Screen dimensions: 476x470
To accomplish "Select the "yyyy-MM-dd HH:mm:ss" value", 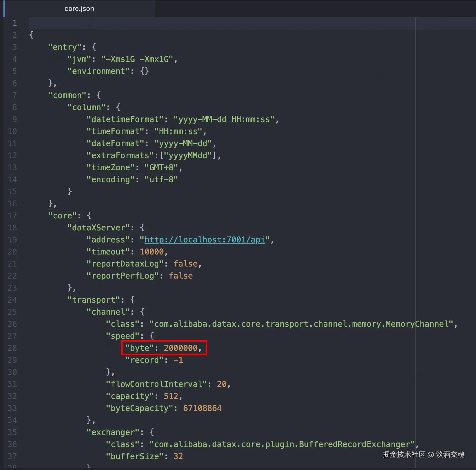I will click(x=224, y=119).
